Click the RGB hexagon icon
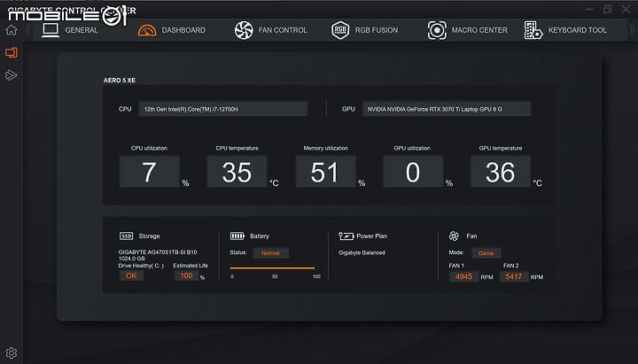Image resolution: width=638 pixels, height=364 pixels. pos(340,30)
